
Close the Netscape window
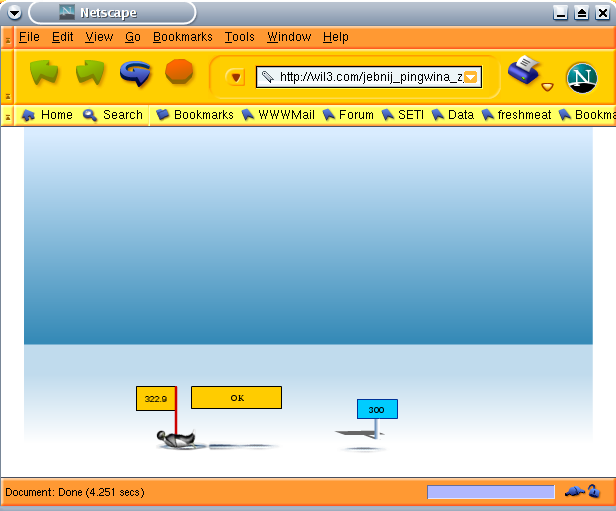(x=602, y=13)
